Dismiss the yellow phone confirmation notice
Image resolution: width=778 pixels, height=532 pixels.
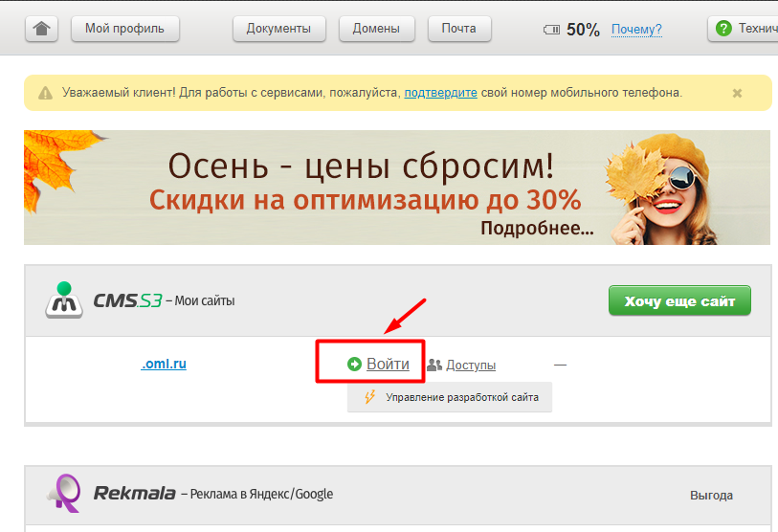[x=737, y=94]
